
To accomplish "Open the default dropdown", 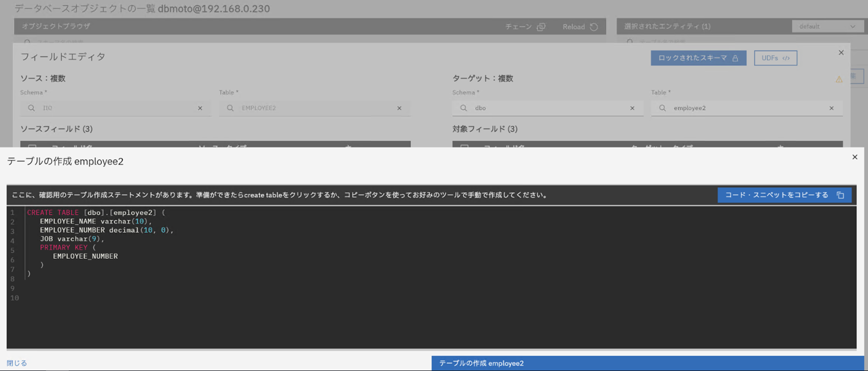I will pos(827,27).
